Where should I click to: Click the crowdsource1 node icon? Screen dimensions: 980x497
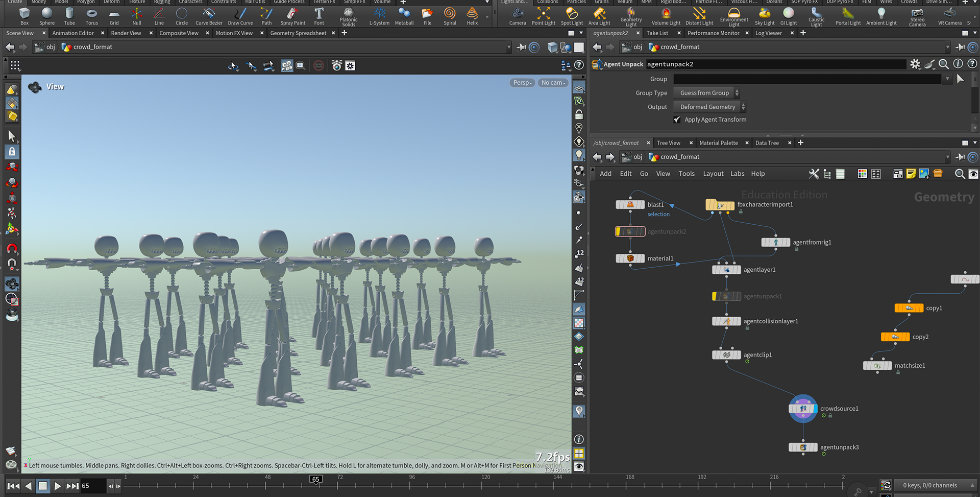pos(803,409)
